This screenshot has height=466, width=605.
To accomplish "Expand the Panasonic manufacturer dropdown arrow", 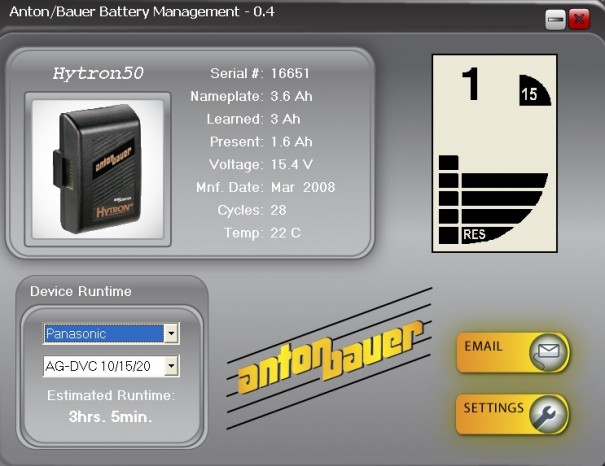I will 171,333.
